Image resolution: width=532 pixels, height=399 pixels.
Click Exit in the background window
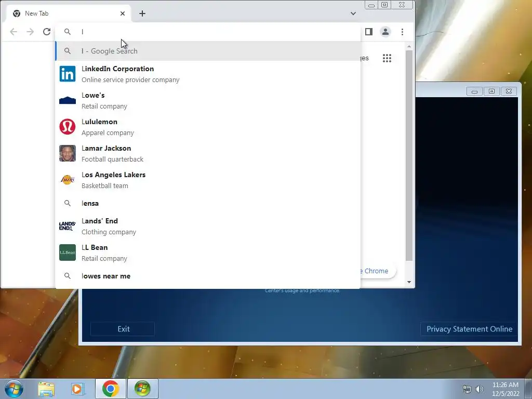coord(123,329)
